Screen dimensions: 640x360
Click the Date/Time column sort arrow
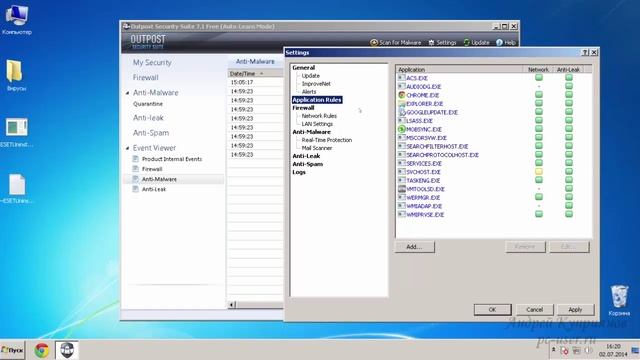click(x=261, y=73)
